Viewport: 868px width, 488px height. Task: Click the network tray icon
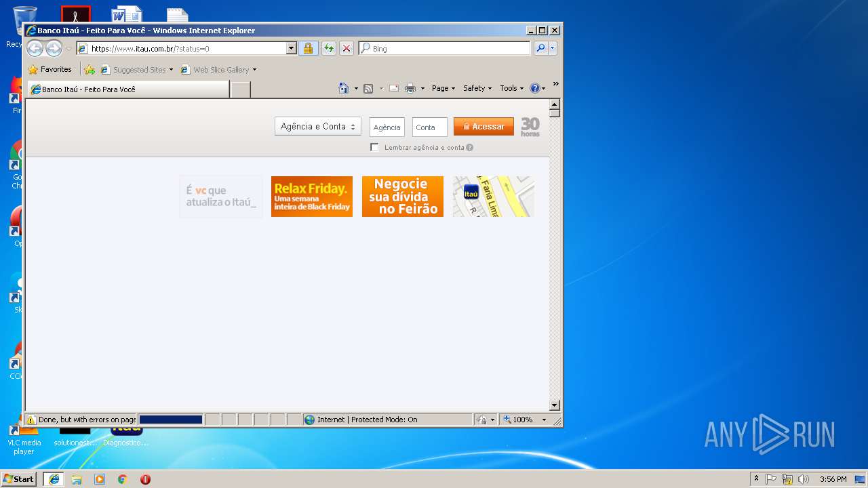(787, 479)
